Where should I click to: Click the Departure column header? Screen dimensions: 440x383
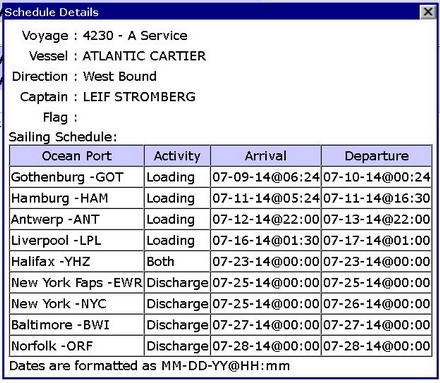pyautogui.click(x=377, y=156)
